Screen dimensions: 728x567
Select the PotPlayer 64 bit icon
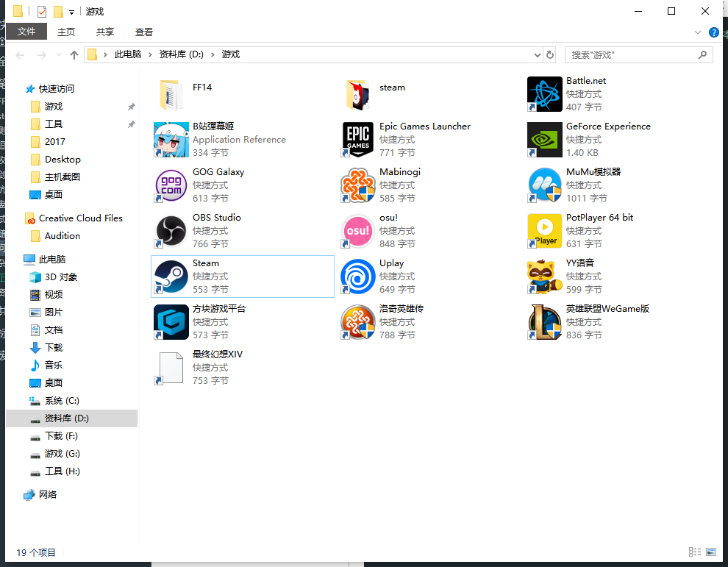545,231
